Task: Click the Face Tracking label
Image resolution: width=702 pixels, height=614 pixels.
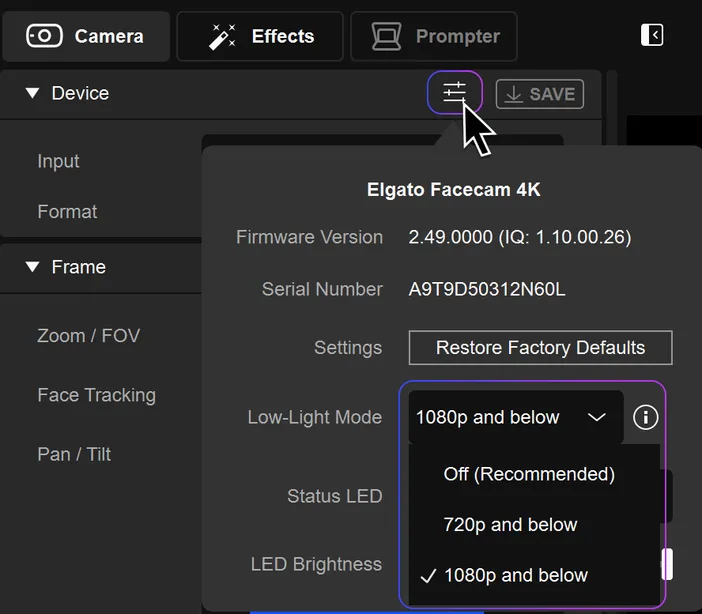Action: pos(97,395)
